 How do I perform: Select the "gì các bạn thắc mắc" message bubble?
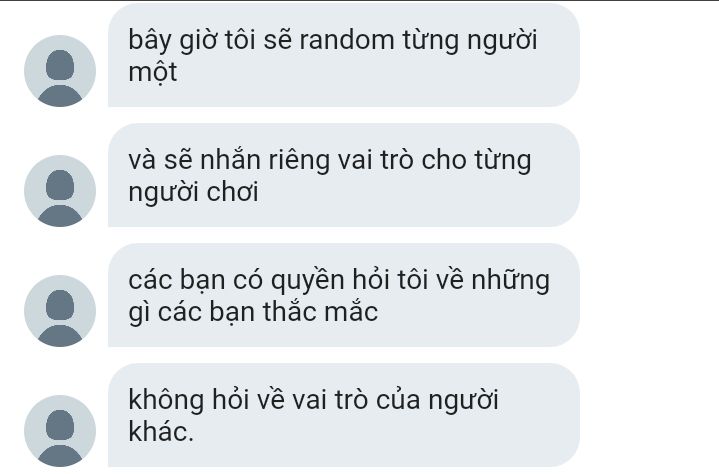click(x=344, y=295)
